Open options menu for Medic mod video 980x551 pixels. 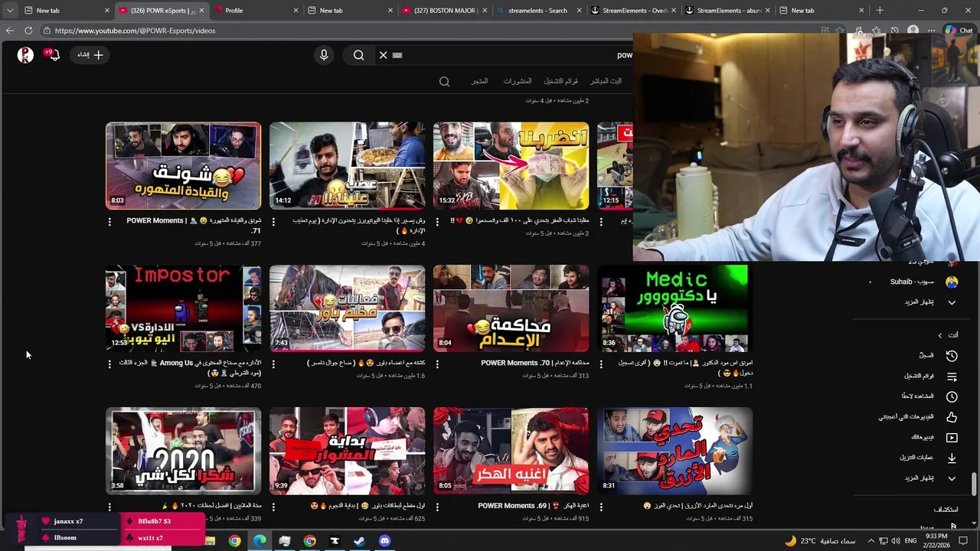[x=601, y=364]
